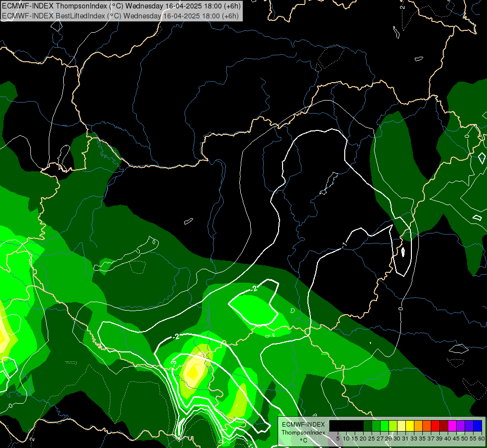Click legend scale value 33

coord(414,439)
